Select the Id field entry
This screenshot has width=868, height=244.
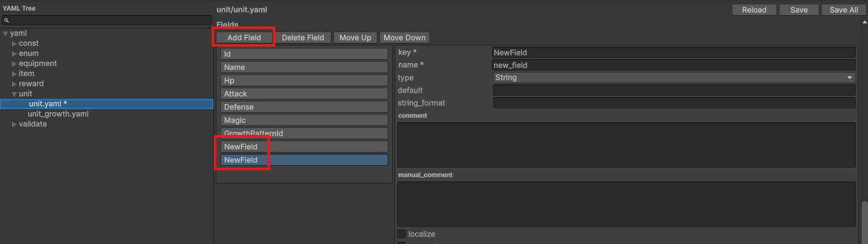(x=304, y=54)
